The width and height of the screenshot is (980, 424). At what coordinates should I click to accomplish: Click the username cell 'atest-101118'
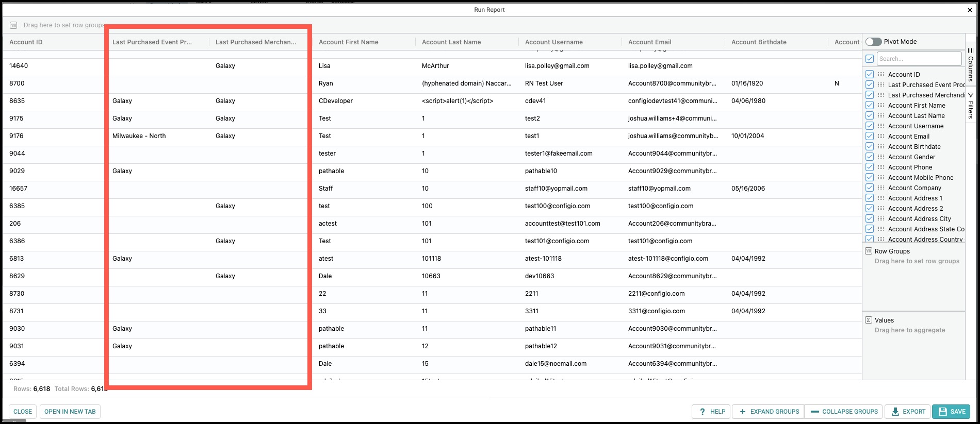[543, 259]
